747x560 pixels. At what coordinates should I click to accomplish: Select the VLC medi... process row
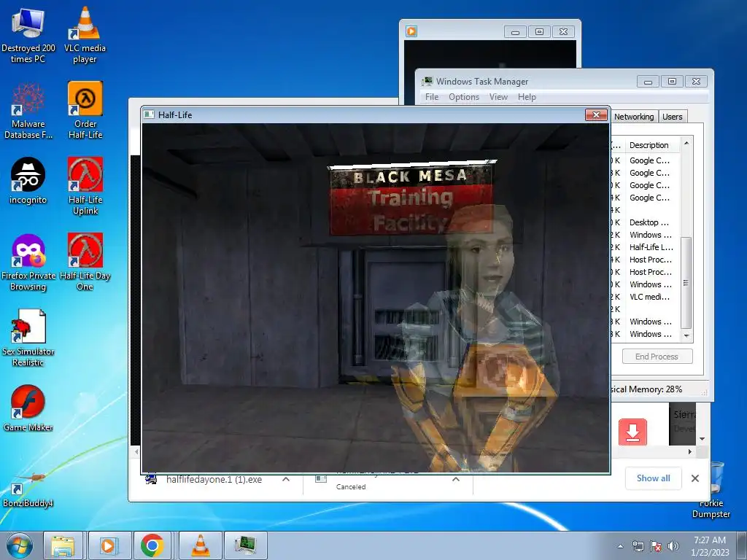pyautogui.click(x=645, y=297)
